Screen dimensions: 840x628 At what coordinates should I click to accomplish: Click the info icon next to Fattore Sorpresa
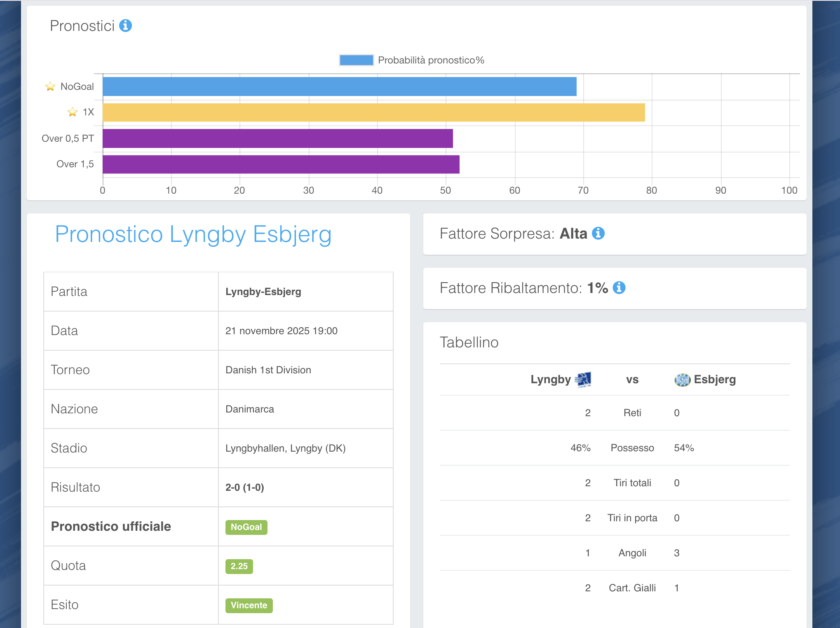click(x=598, y=233)
